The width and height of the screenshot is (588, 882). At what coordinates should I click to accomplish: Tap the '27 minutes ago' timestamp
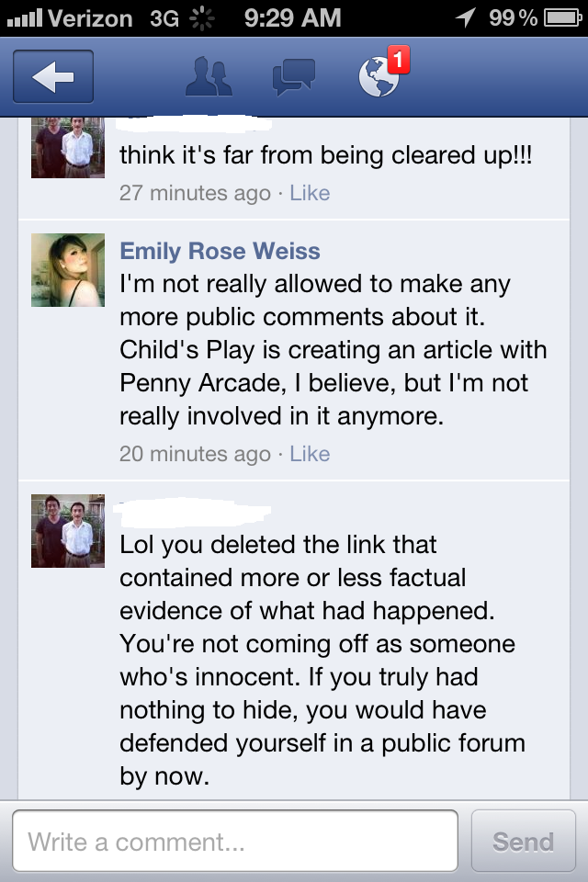click(196, 193)
